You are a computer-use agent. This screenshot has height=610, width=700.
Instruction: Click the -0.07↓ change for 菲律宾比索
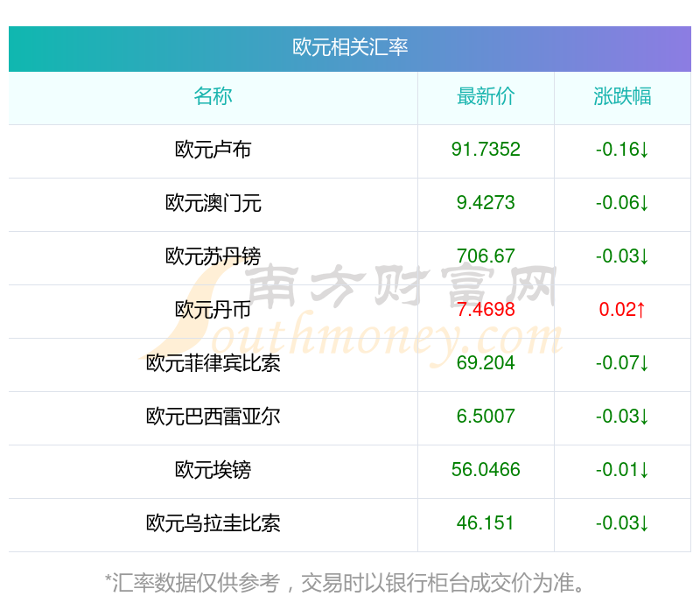click(x=622, y=363)
